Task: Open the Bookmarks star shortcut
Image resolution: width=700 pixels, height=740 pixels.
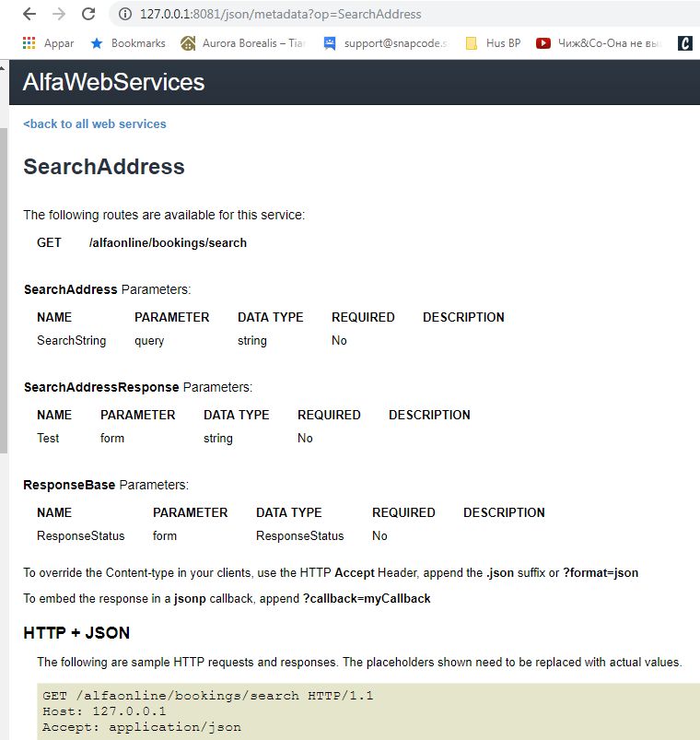Action: coord(128,43)
